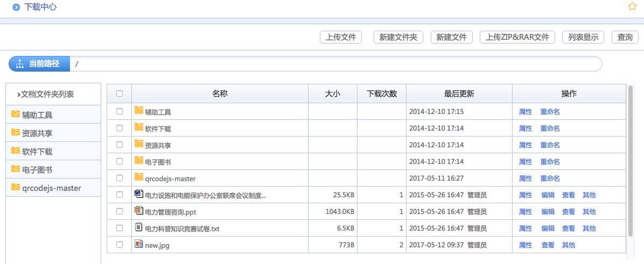Click the 新建文件夹 button

pos(398,37)
